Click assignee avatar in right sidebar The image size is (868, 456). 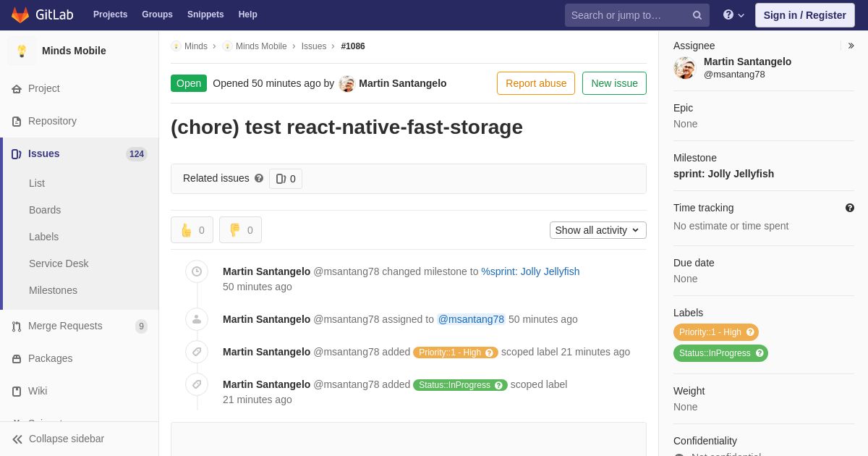coord(684,68)
